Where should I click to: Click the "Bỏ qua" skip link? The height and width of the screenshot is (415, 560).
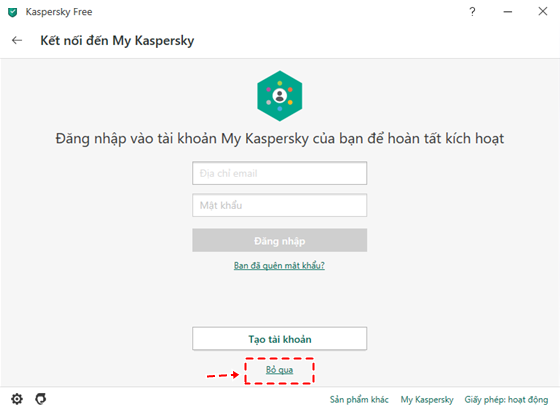pos(279,370)
